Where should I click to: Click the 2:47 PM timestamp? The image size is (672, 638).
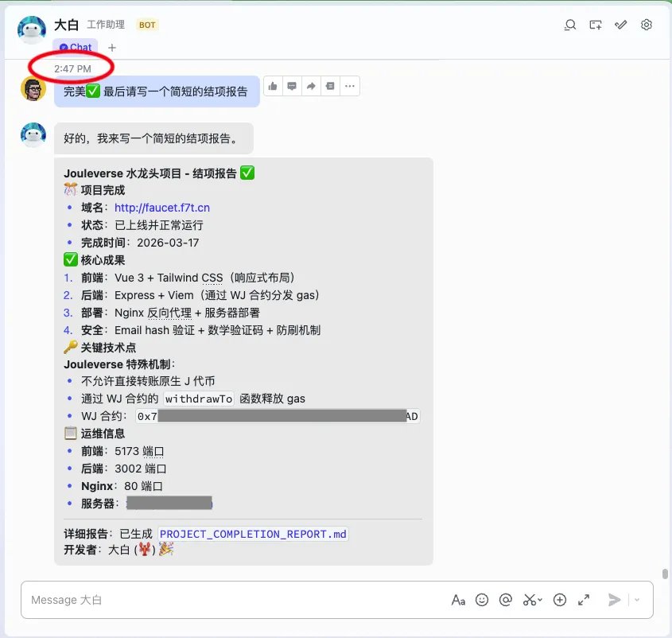(72, 68)
